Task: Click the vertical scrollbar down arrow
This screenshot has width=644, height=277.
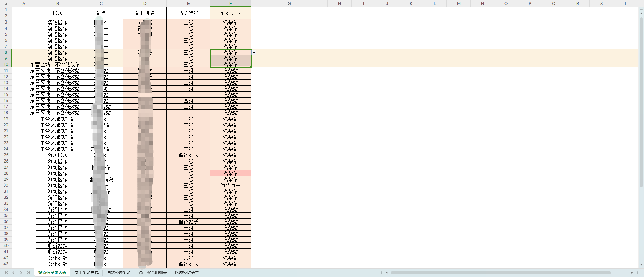Action: coord(641,265)
